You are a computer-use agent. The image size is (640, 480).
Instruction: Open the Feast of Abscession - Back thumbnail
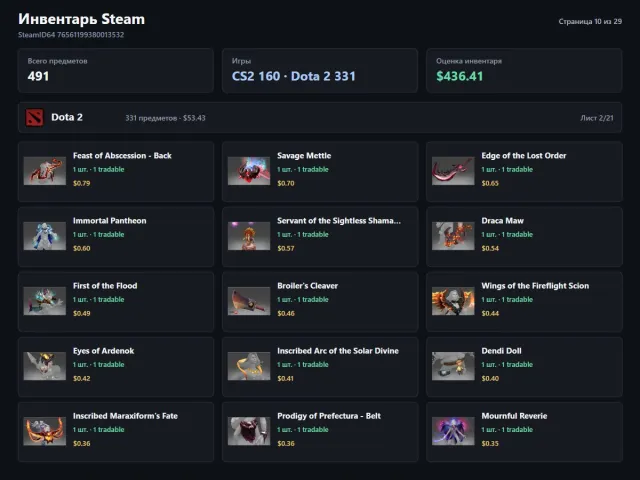coord(44,171)
